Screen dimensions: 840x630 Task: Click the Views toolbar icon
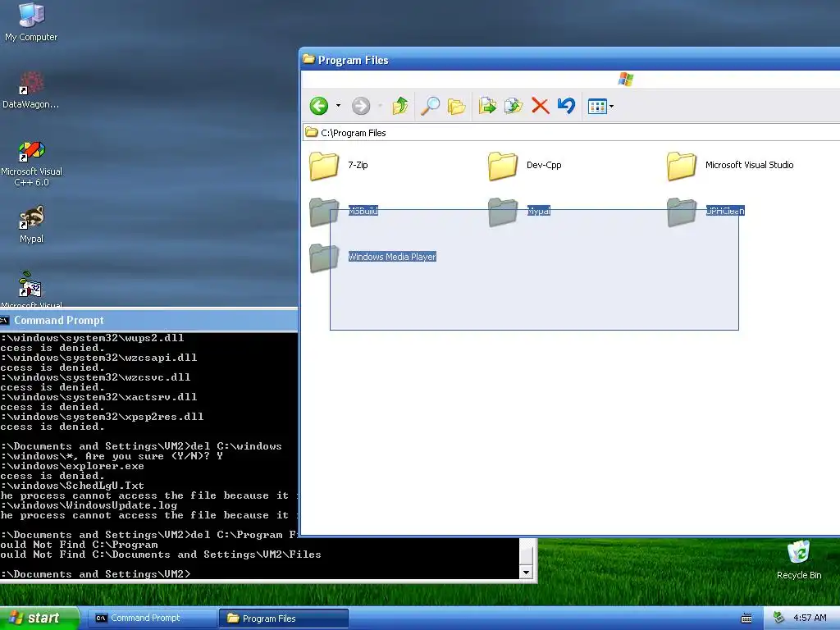click(x=597, y=107)
